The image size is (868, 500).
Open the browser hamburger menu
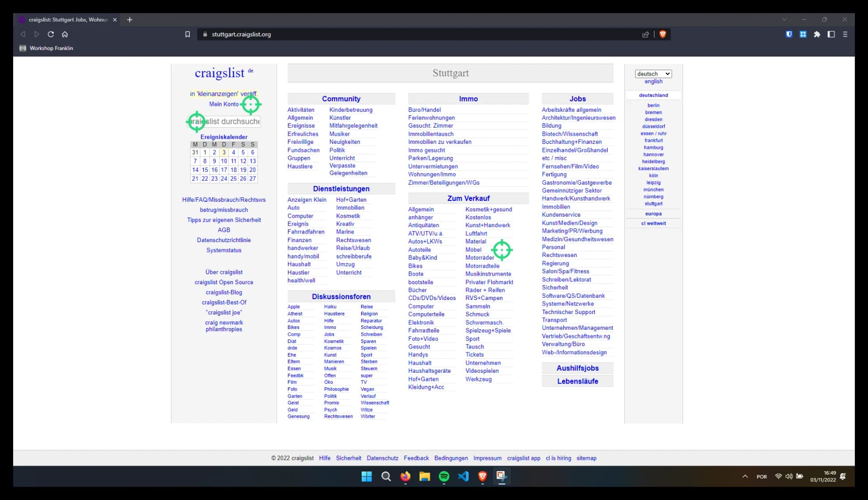coord(845,34)
